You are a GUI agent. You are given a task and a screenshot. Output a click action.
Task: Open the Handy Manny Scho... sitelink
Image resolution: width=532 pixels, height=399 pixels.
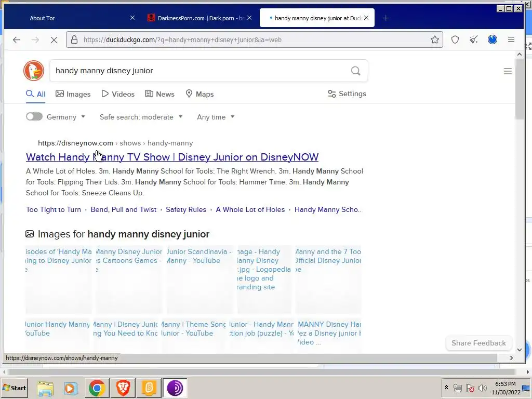[x=328, y=209]
